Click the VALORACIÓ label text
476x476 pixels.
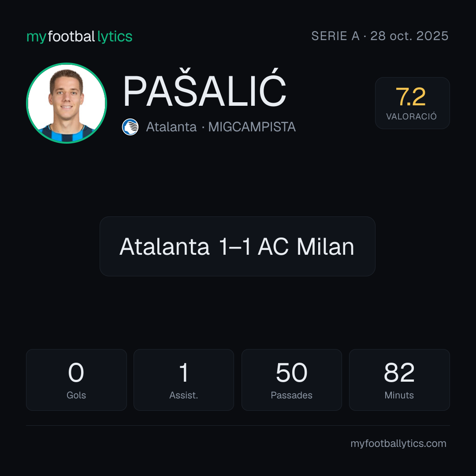point(411,116)
